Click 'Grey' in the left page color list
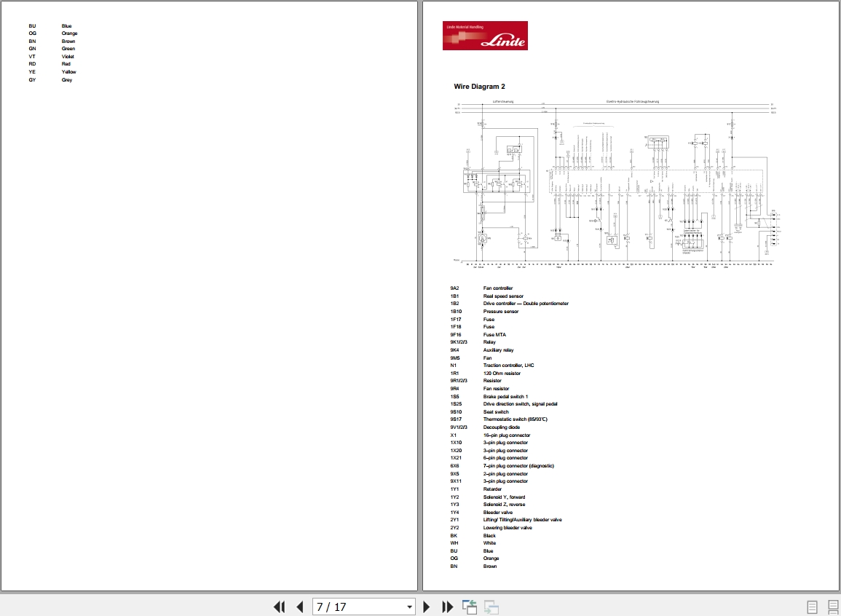Viewport: 841px width, 616px height. 66,80
